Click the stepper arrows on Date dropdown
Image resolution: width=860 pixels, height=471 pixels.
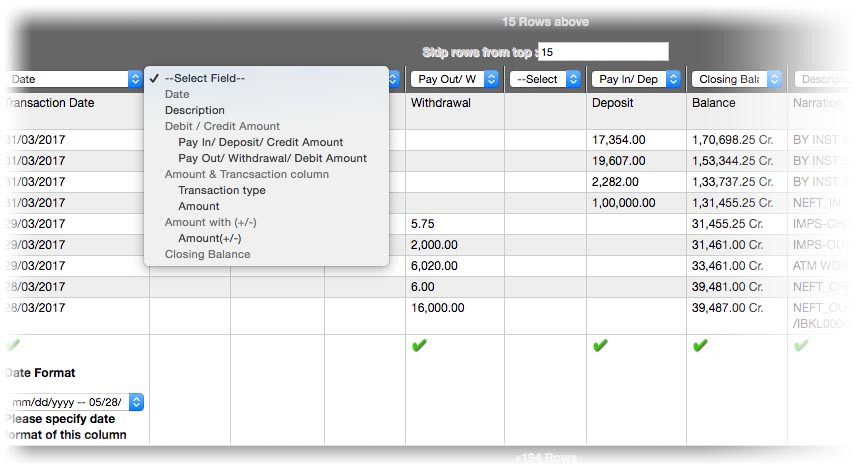tap(135, 79)
